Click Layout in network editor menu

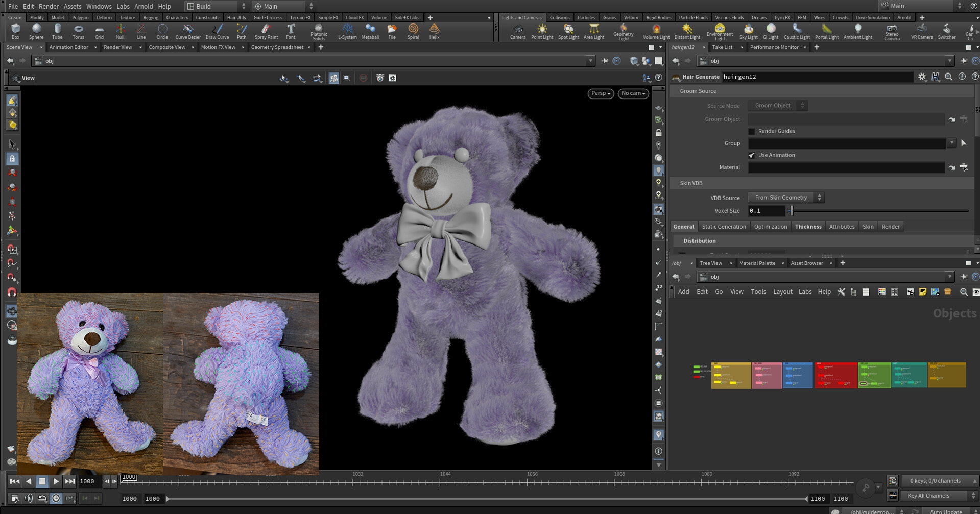click(782, 292)
